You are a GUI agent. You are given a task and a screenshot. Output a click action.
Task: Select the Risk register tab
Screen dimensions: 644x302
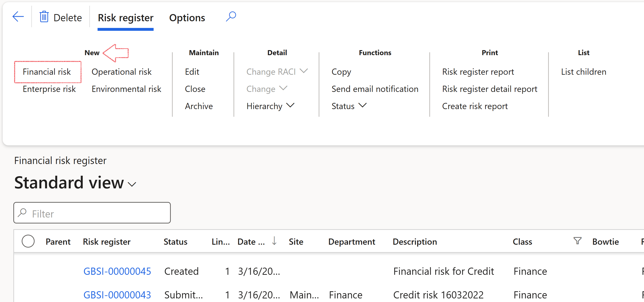coord(125,18)
